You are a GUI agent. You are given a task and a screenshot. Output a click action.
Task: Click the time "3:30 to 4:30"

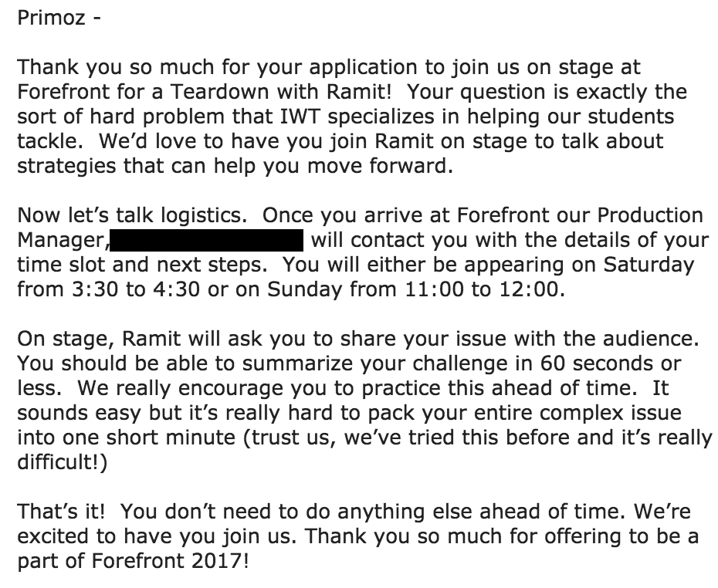point(136,289)
